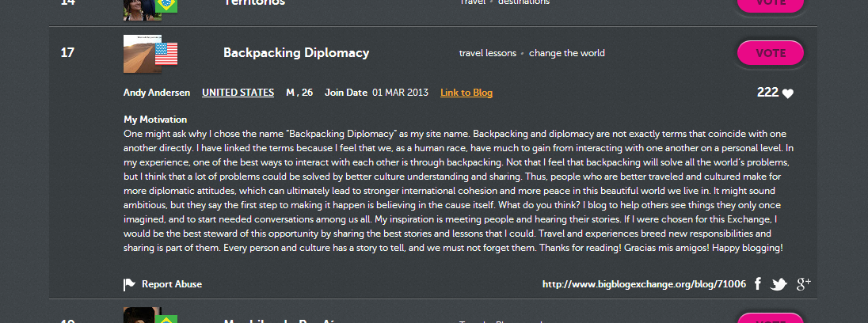Viewport: 868px width, 323px height.
Task: Click the US flag on Backpacking Diplomacy
Action: point(166,53)
